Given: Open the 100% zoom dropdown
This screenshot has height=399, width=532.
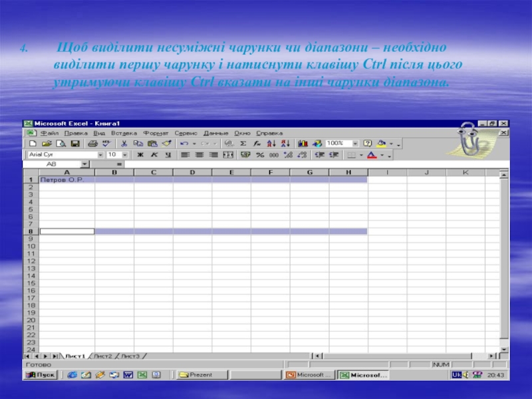Looking at the screenshot, I should click(x=355, y=144).
